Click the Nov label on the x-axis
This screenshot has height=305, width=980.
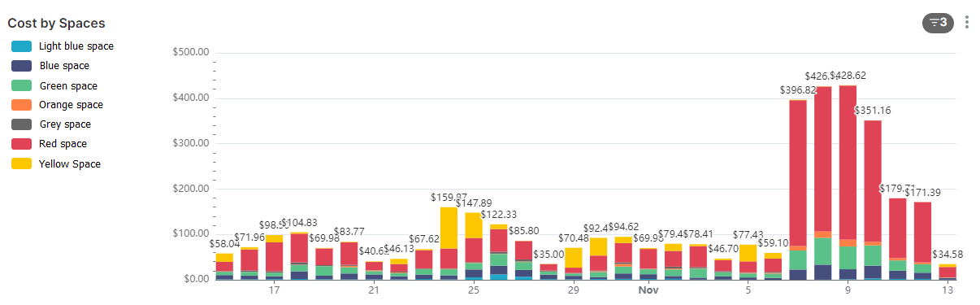pyautogui.click(x=648, y=290)
